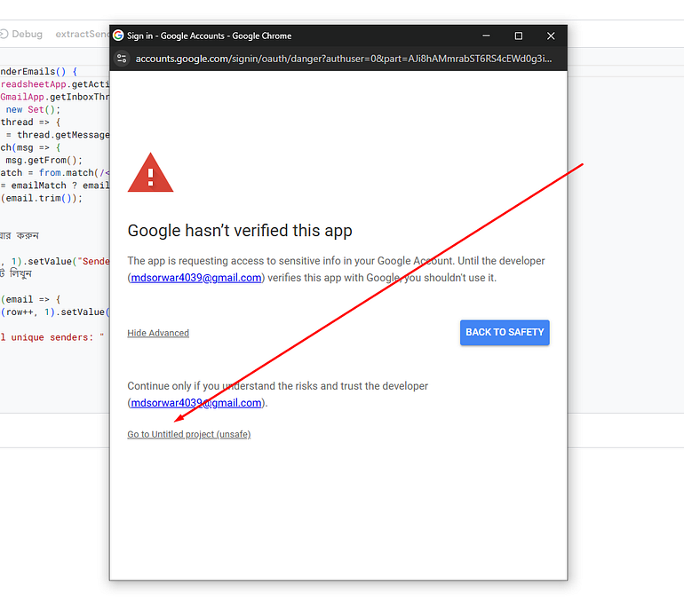
Task: Open extractSen function dropdown in script editor
Action: click(x=82, y=34)
